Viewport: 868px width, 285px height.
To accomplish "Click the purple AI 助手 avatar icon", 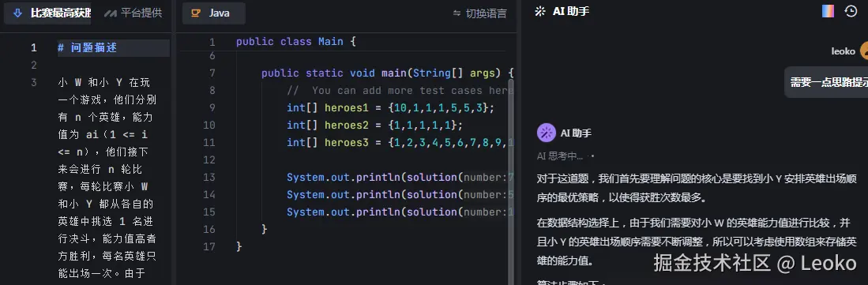I will 546,133.
